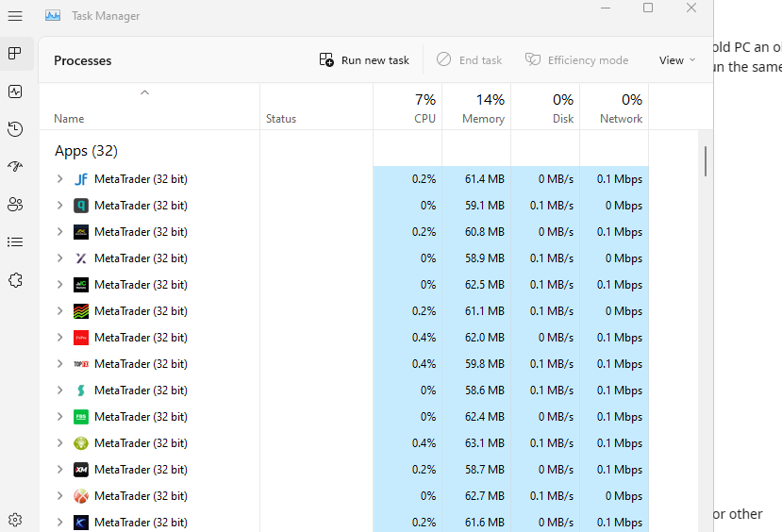Click the 58.6 MB memory cell
Screen dimensions: 782x532
476,391
